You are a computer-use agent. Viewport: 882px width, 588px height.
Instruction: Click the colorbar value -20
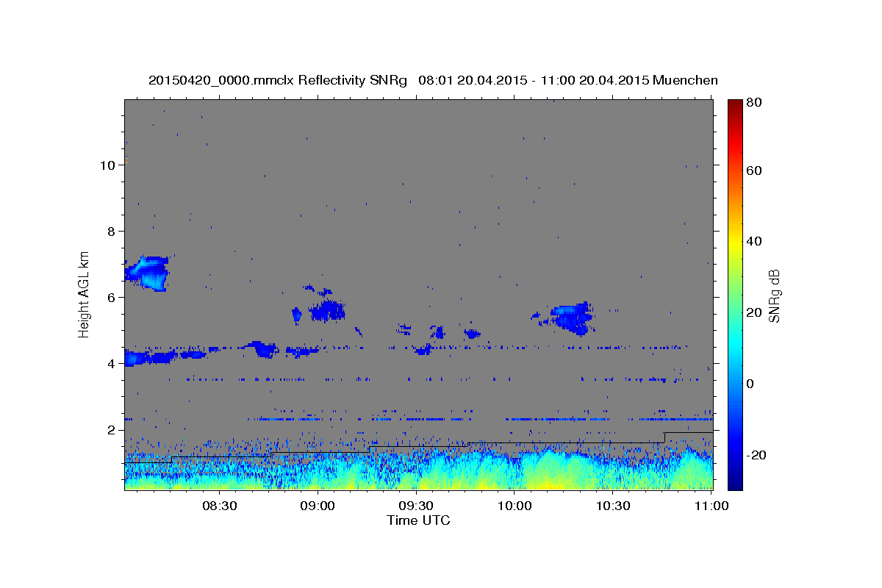point(758,455)
